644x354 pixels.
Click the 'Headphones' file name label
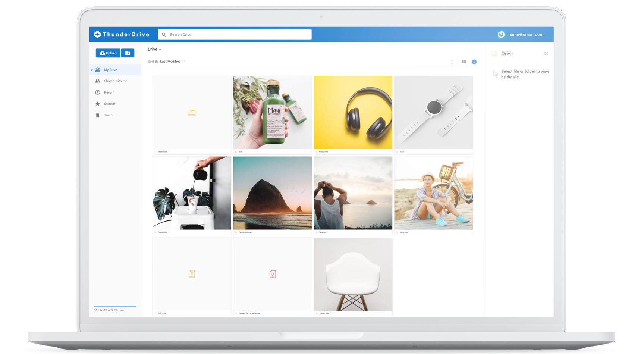(324, 152)
